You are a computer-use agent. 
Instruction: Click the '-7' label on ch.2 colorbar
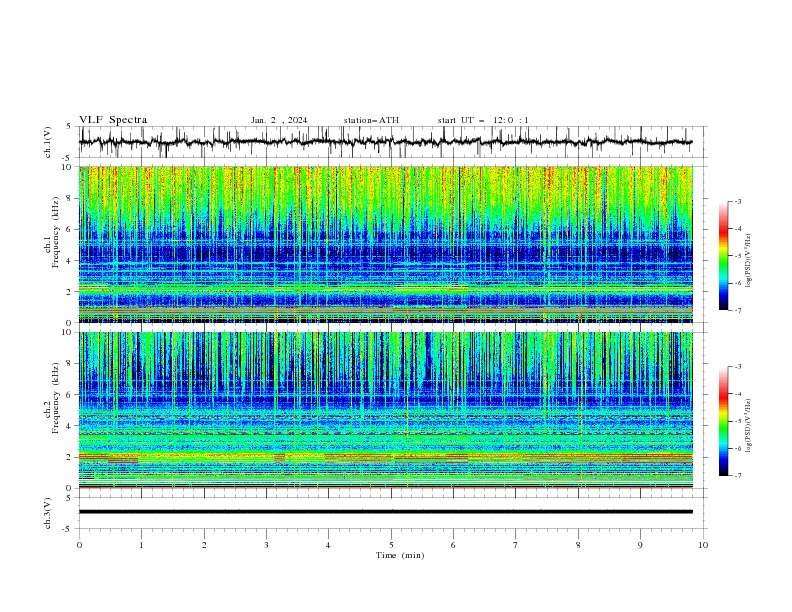[x=738, y=476]
